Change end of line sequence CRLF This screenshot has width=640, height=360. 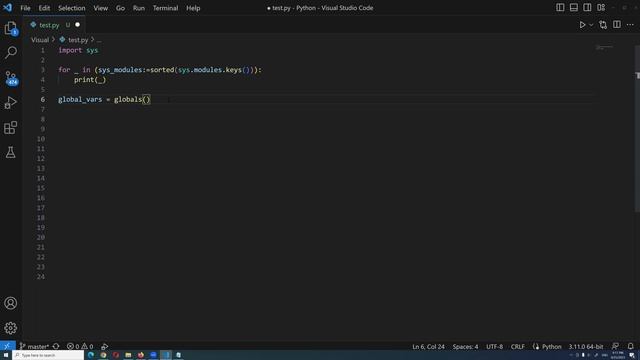tap(518, 347)
